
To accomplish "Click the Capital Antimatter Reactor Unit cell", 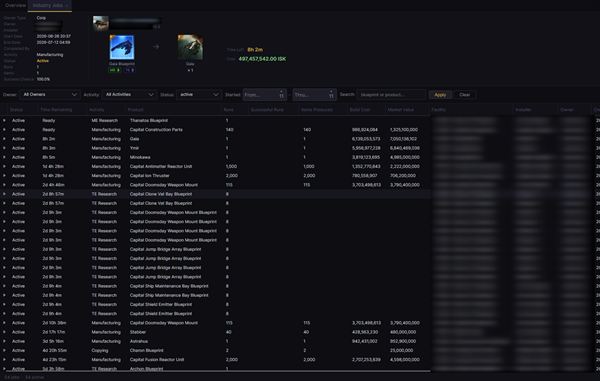I will tap(161, 166).
